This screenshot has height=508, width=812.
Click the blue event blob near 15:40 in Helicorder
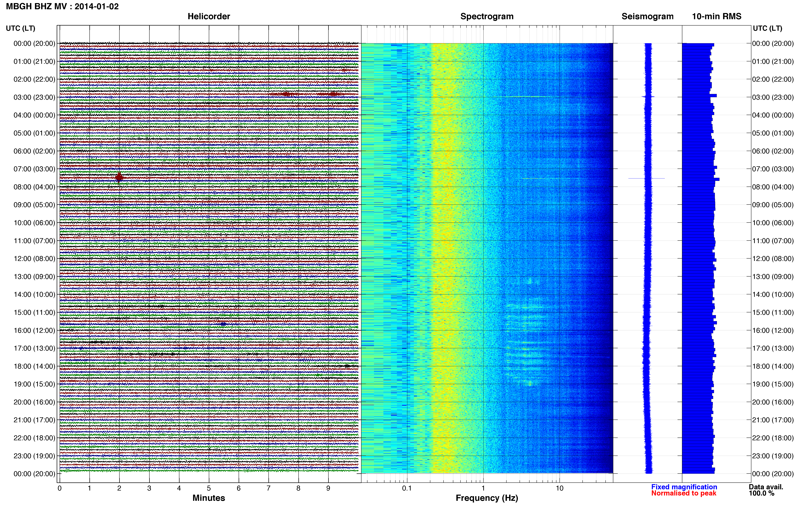(x=223, y=324)
